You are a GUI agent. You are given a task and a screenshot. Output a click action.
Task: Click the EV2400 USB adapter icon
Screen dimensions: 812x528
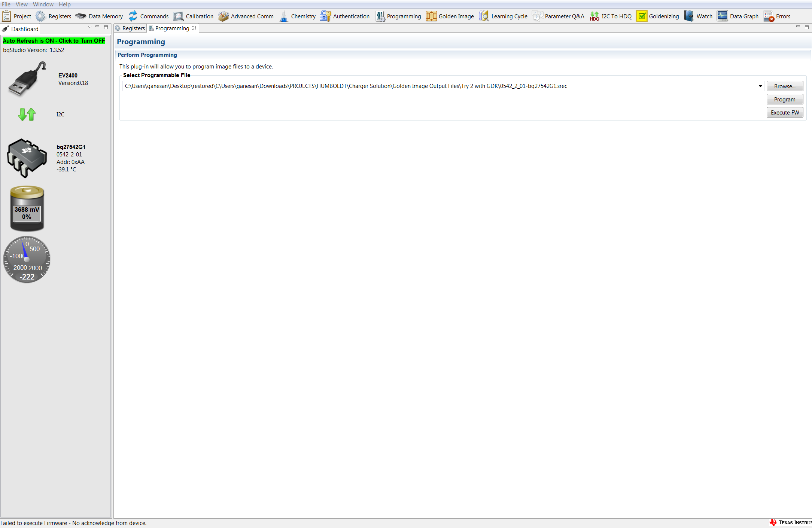pyautogui.click(x=27, y=79)
